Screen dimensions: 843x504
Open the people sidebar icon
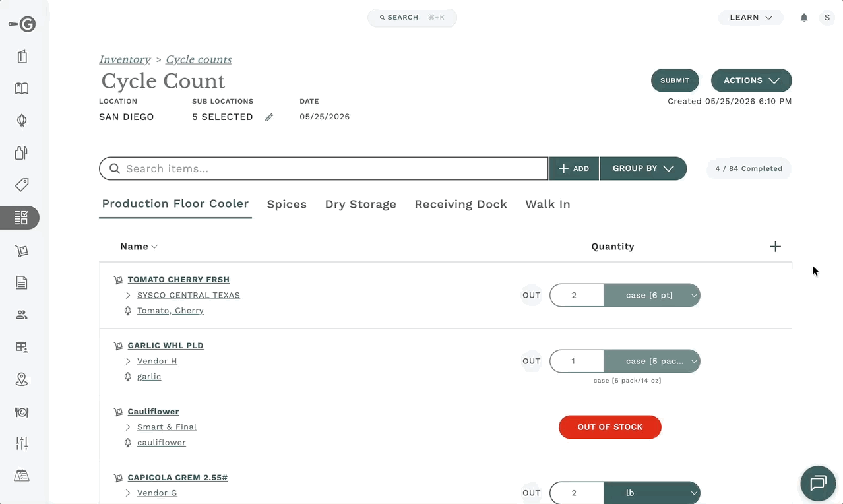tap(22, 315)
